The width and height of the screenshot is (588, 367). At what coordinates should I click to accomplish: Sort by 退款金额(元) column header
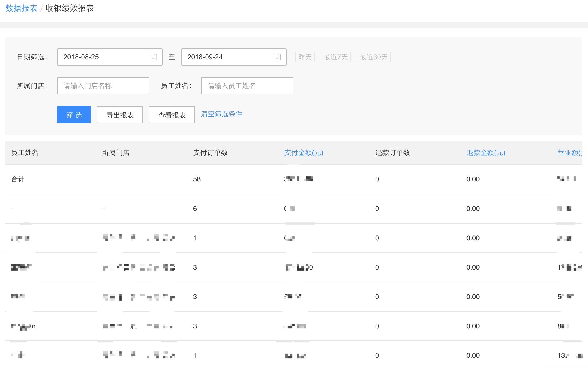coord(486,153)
